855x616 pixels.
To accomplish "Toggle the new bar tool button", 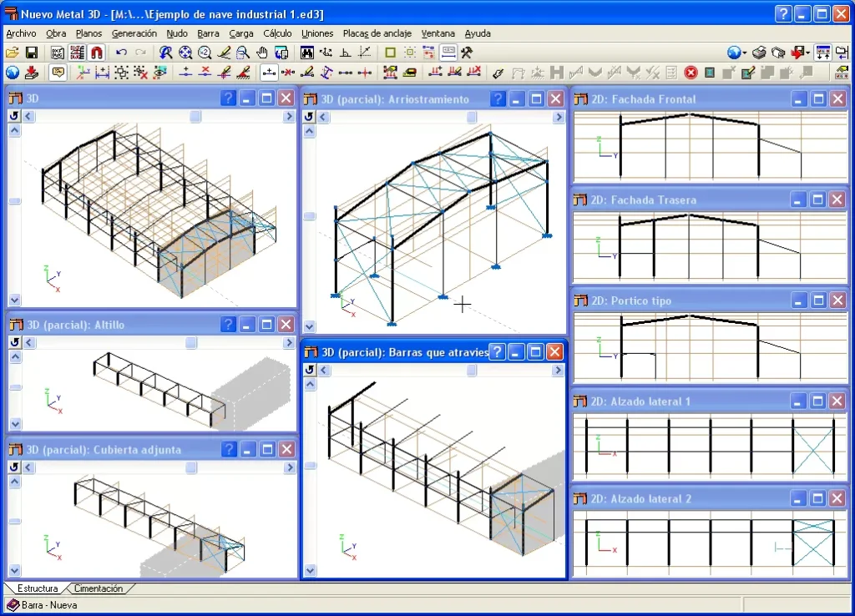I will [x=269, y=73].
